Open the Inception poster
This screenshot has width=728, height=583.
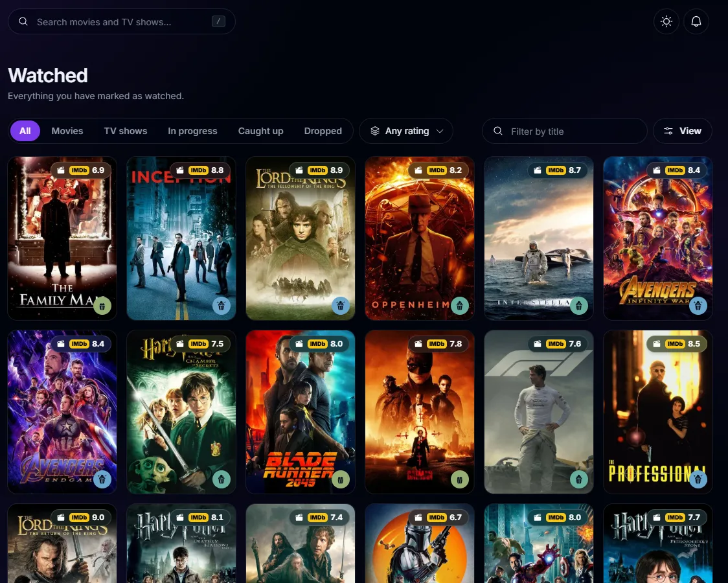click(x=181, y=238)
